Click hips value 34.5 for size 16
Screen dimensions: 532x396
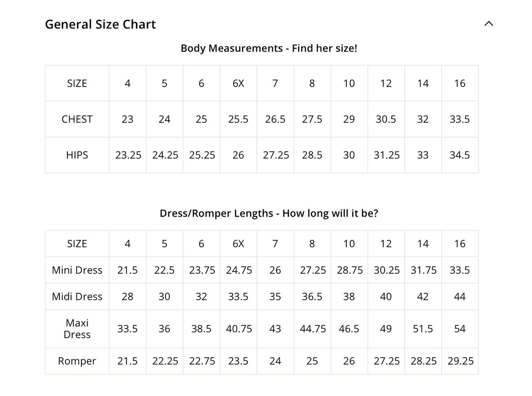tap(459, 155)
